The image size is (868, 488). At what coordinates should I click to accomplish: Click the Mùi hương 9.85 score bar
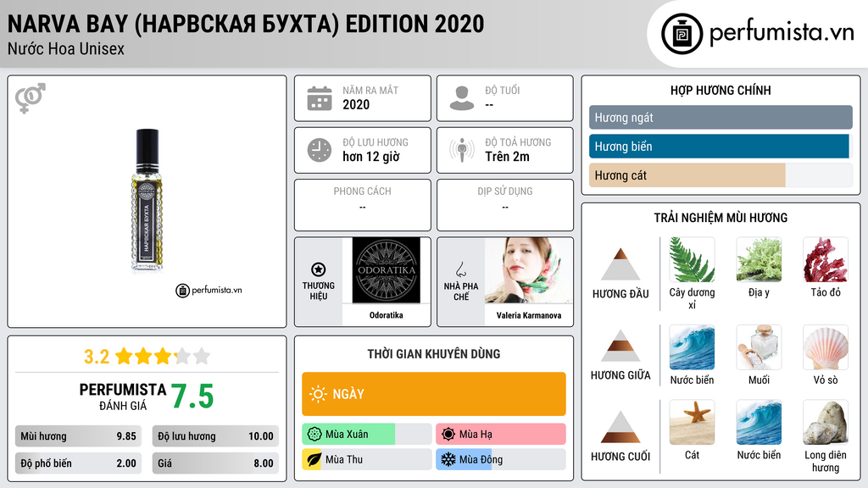pos(78,436)
